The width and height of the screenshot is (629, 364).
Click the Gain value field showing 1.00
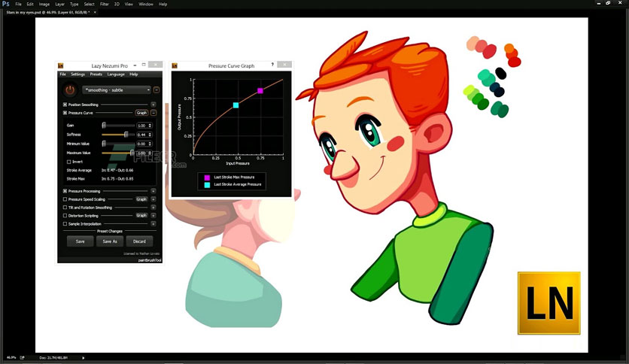tap(144, 126)
